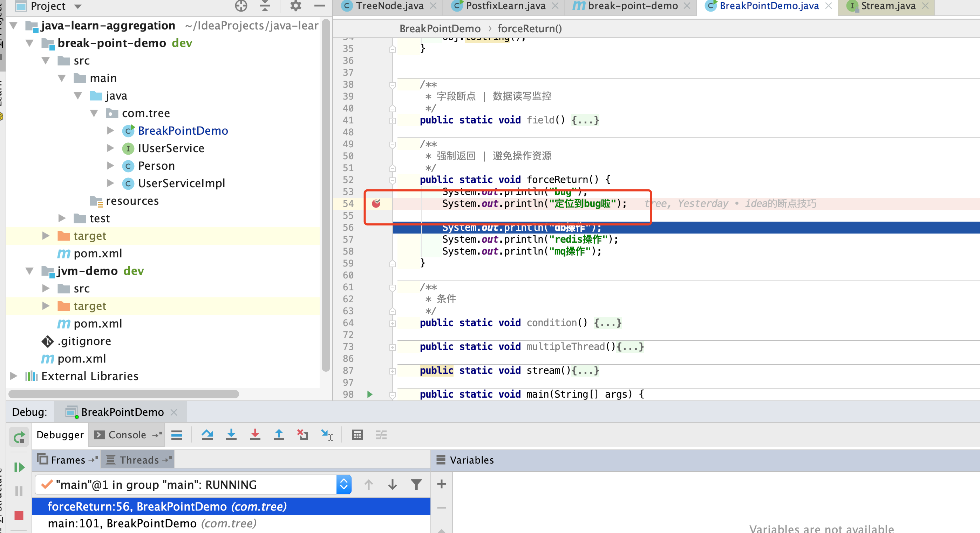Click the Rerun BreakPointDemo icon

click(x=19, y=437)
